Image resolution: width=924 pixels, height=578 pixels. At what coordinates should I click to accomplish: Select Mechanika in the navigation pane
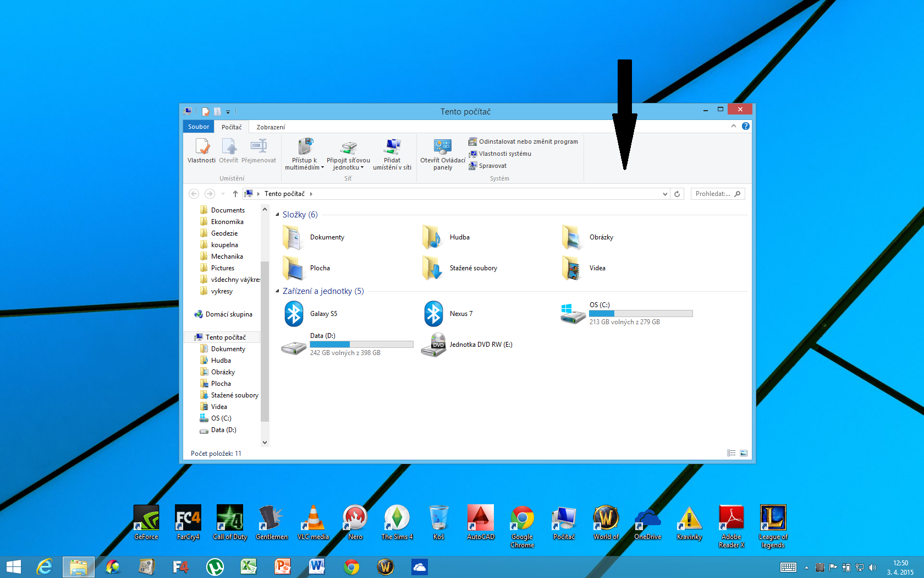pyautogui.click(x=227, y=257)
